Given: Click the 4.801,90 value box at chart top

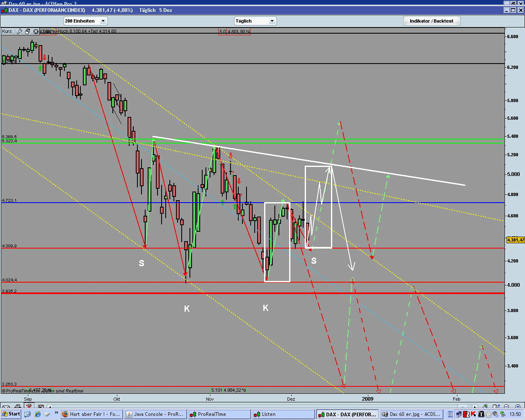Looking at the screenshot, I should tap(238, 31).
